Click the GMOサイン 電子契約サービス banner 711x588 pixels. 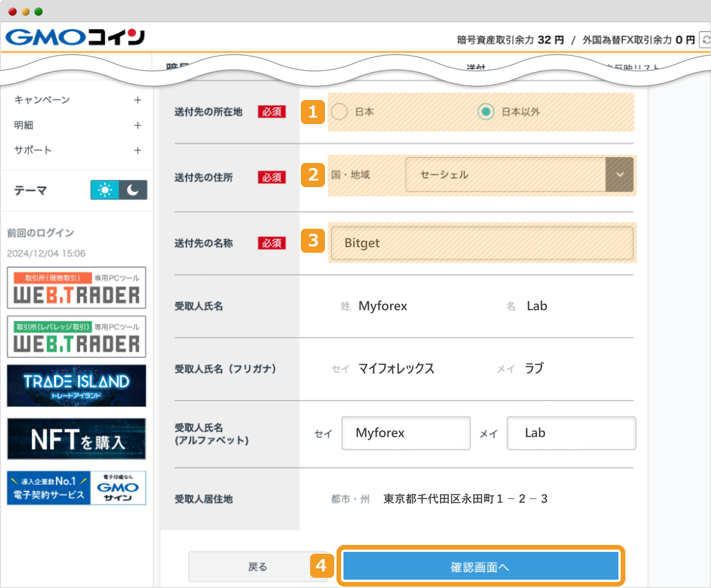coord(76,488)
